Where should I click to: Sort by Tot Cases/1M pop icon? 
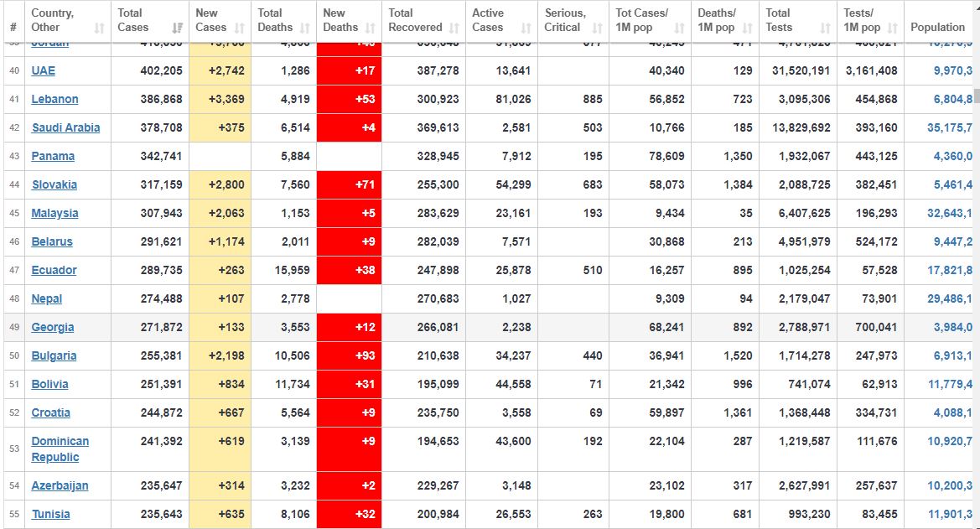click(x=679, y=28)
